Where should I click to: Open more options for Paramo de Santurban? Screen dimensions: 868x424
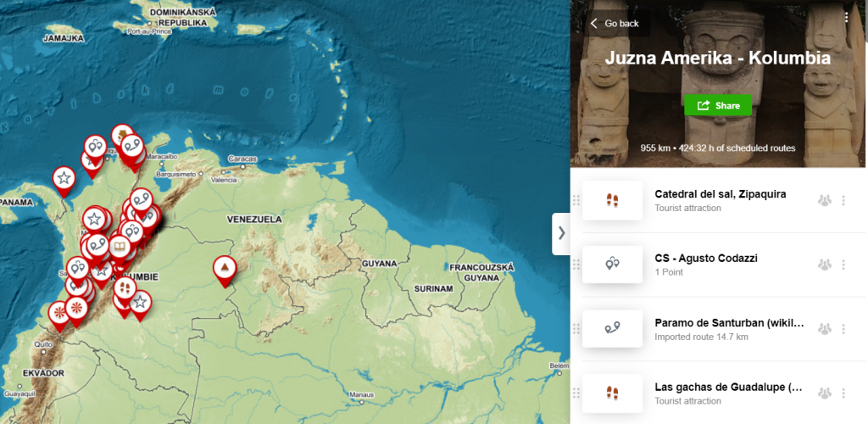pos(843,329)
